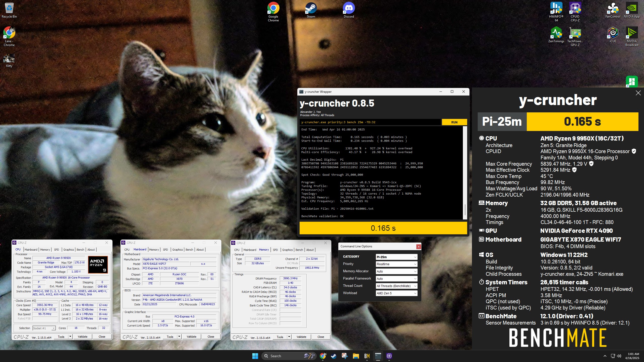Click Validate in Mainboard CPU-Z window
Image resolution: width=644 pixels, height=362 pixels.
click(x=191, y=337)
